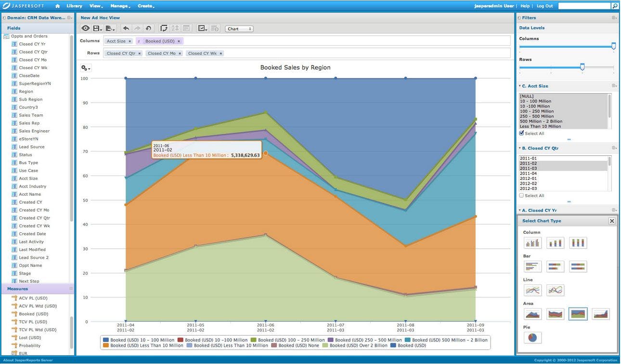Screen dimensions: 621x364
Task: Select the Pie chart type
Action: (532, 338)
